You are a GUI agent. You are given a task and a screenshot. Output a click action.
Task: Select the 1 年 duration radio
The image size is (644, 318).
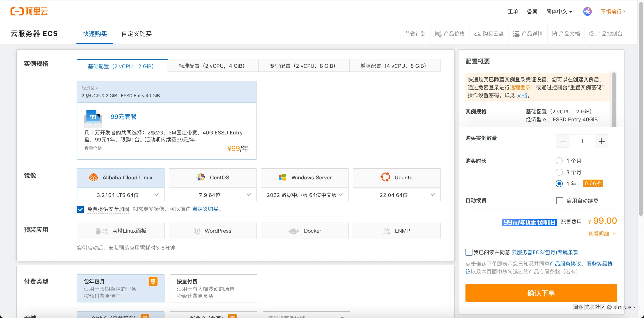tap(559, 184)
